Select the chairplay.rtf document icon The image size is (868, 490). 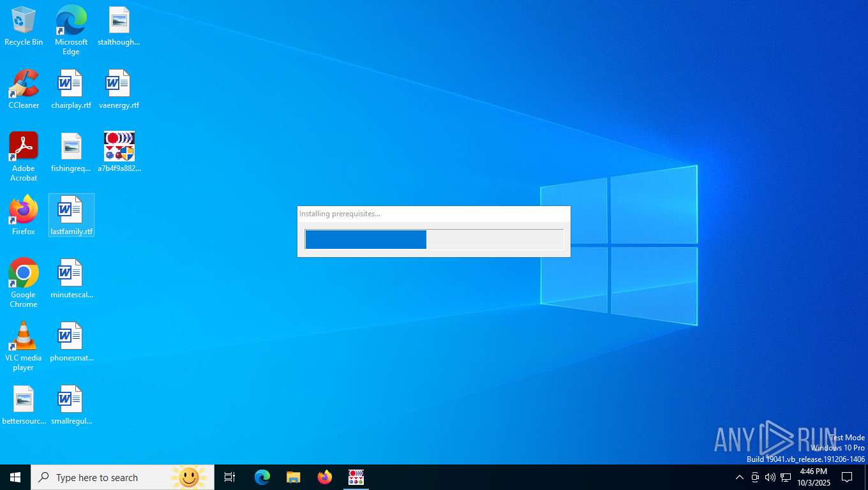coord(71,90)
